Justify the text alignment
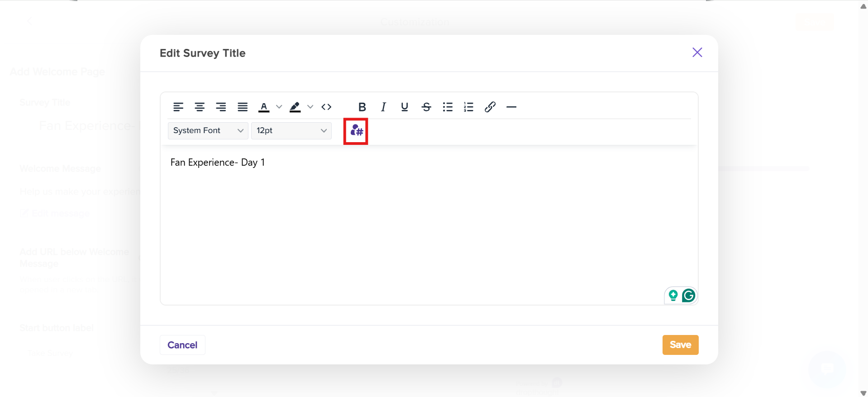The height and width of the screenshot is (397, 868). click(243, 107)
